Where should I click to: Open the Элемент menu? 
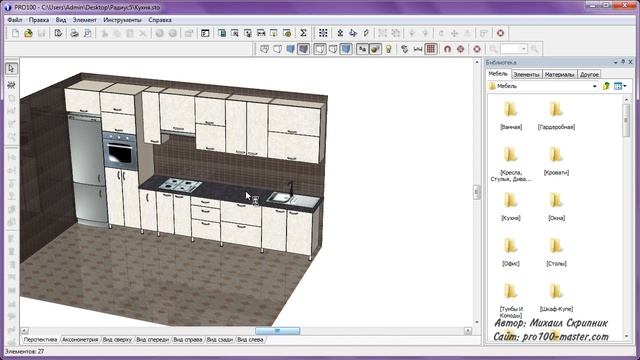[84, 20]
